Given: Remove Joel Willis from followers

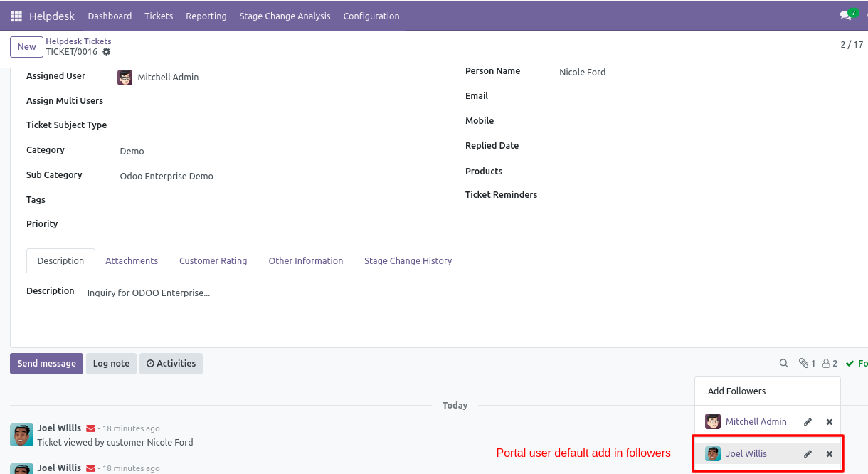Looking at the screenshot, I should 830,454.
